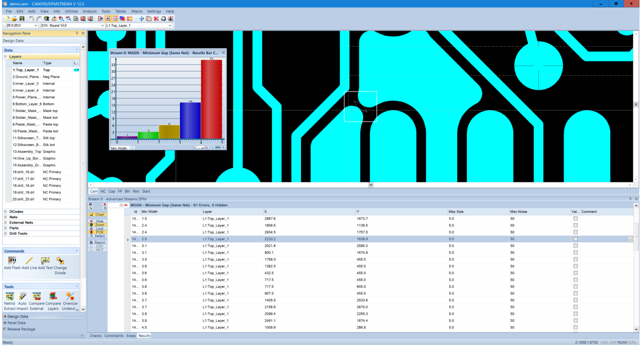Viewport: 644px width, 346px height.
Task: Click the Redo arrow toolbar icon
Action: click(39, 18)
